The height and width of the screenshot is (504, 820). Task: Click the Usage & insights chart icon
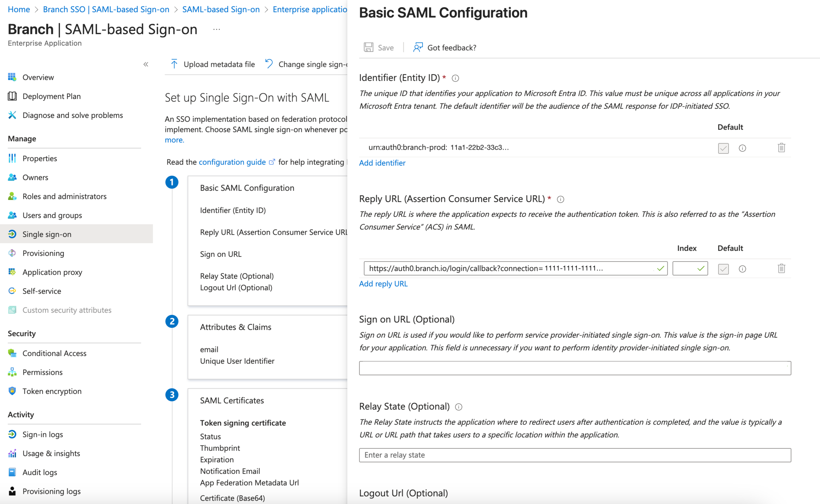coord(12,453)
